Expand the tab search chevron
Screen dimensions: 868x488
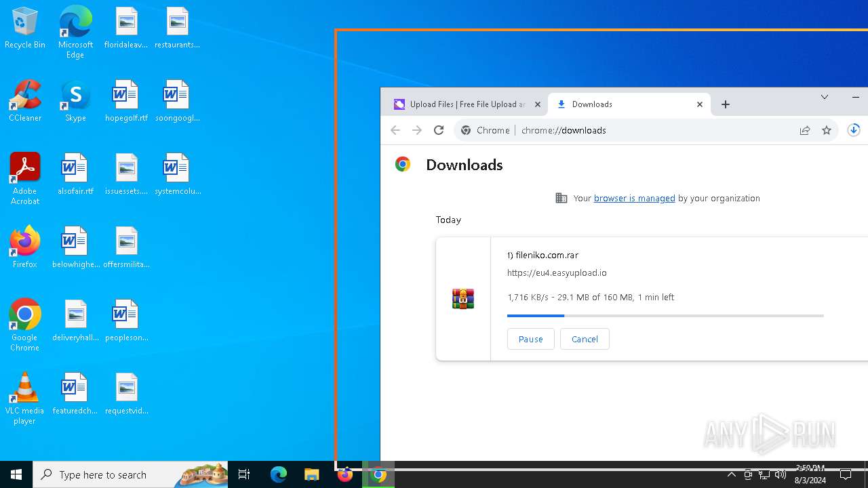(x=825, y=97)
